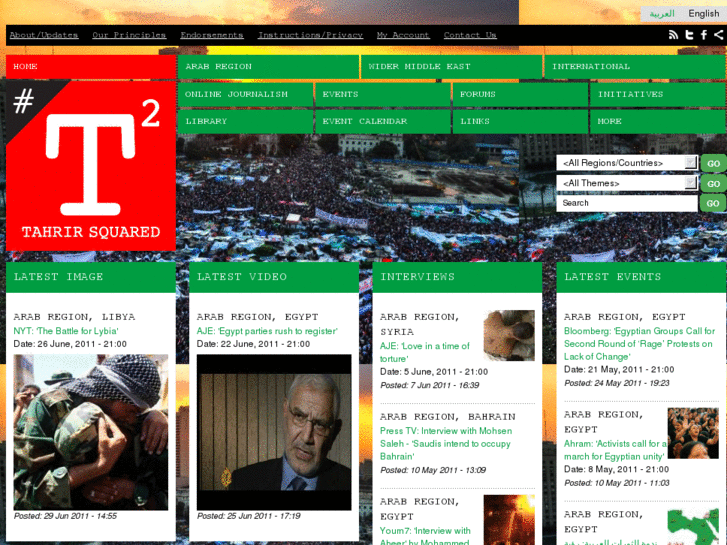
Task: Select the Events menu item
Action: (x=383, y=94)
